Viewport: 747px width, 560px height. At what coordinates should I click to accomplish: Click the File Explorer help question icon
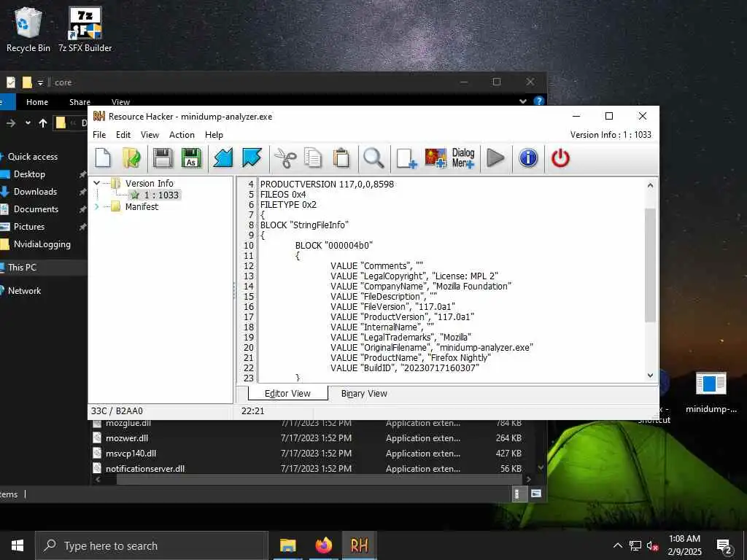pos(539,101)
